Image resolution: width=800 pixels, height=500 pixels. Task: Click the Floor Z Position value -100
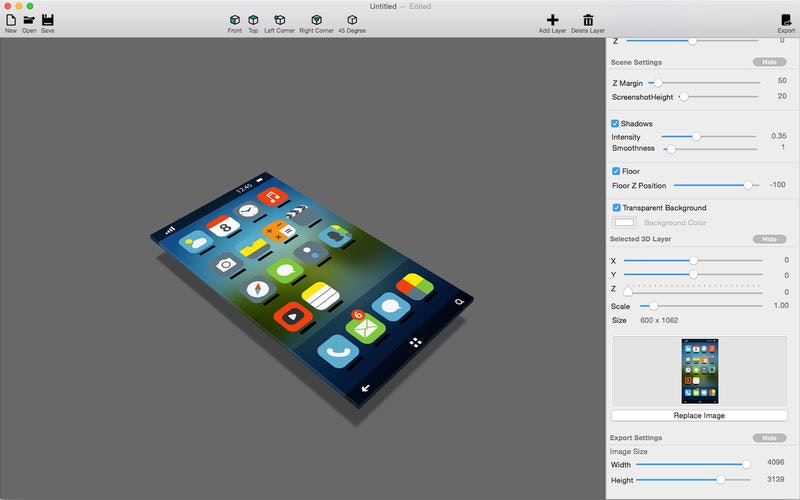(x=778, y=185)
